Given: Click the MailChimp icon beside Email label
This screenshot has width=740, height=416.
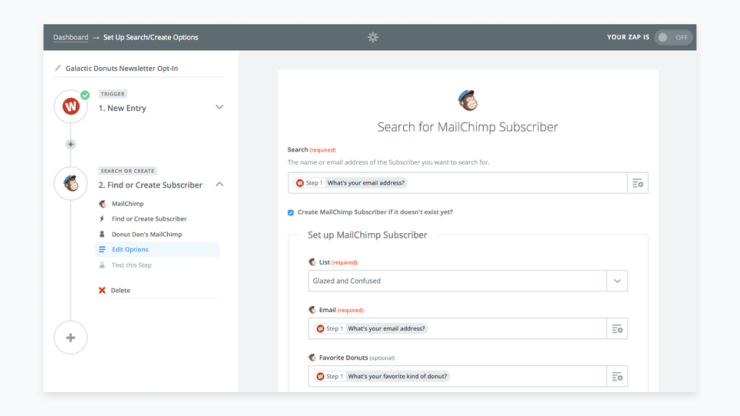Looking at the screenshot, I should point(312,310).
